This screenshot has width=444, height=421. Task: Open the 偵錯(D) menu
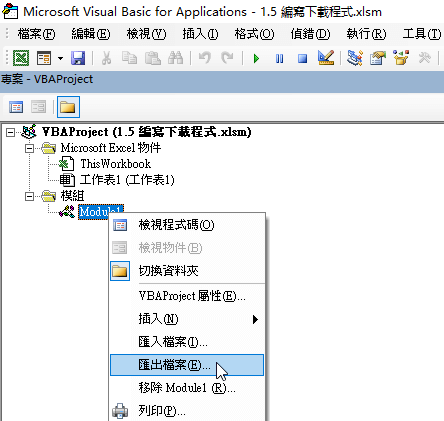tap(310, 34)
